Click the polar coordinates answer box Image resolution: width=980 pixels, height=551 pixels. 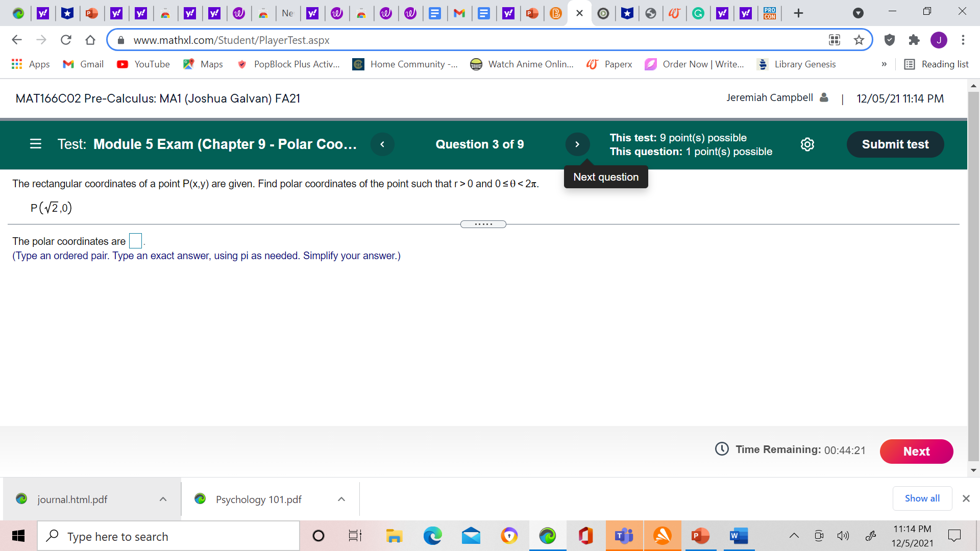[135, 240]
